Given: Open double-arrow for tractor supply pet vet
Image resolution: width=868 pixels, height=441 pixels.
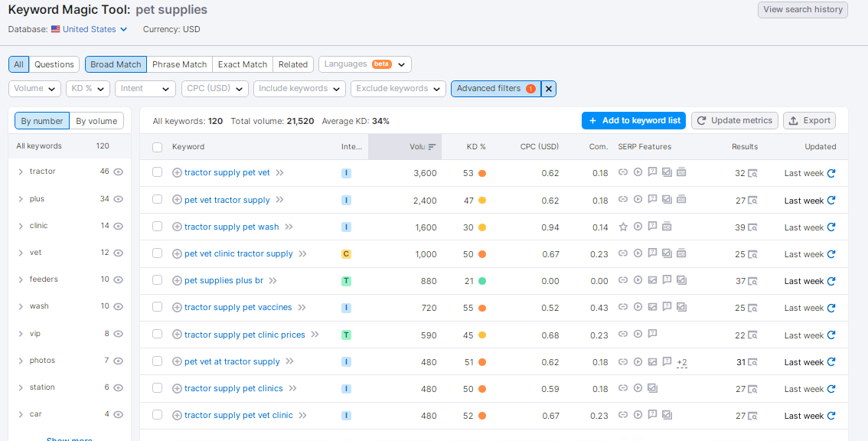Looking at the screenshot, I should coord(279,173).
